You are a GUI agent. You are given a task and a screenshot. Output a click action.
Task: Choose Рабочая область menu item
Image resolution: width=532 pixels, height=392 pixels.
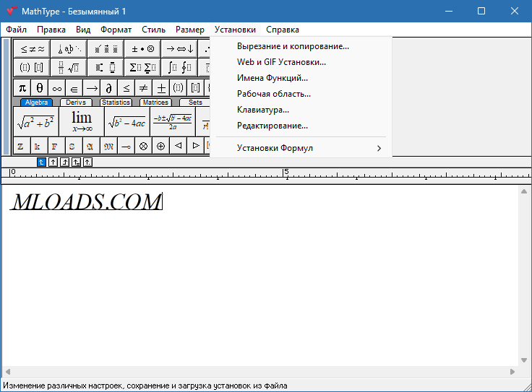point(301,94)
